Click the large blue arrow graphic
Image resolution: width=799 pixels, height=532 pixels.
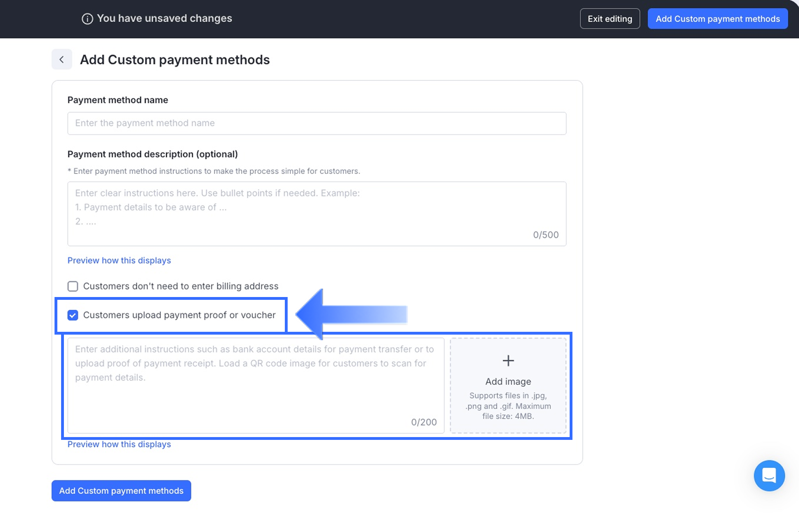(352, 314)
